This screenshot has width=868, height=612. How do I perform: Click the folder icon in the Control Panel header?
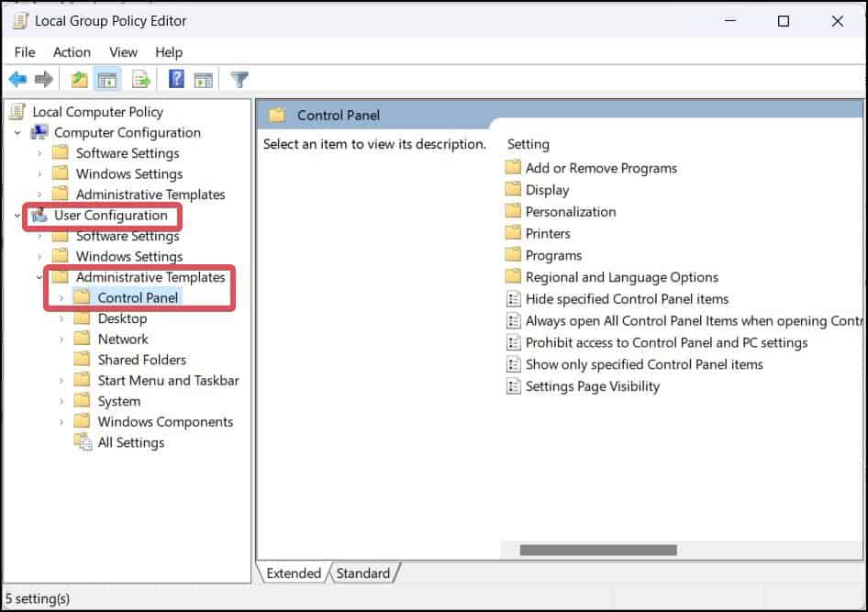277,115
